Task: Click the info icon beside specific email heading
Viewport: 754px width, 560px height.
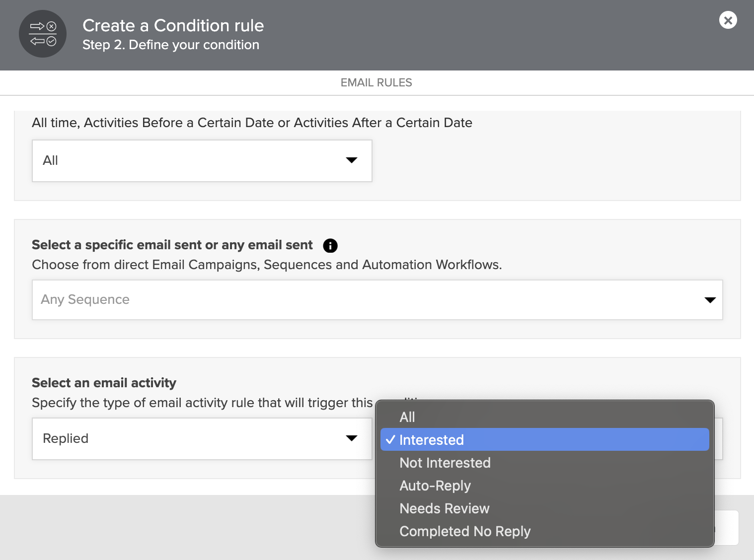Action: pos(330,246)
